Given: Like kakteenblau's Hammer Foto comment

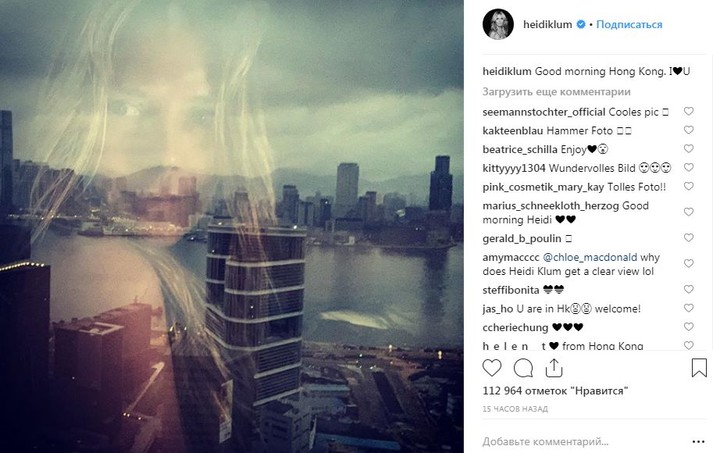Looking at the screenshot, I should point(689,130).
